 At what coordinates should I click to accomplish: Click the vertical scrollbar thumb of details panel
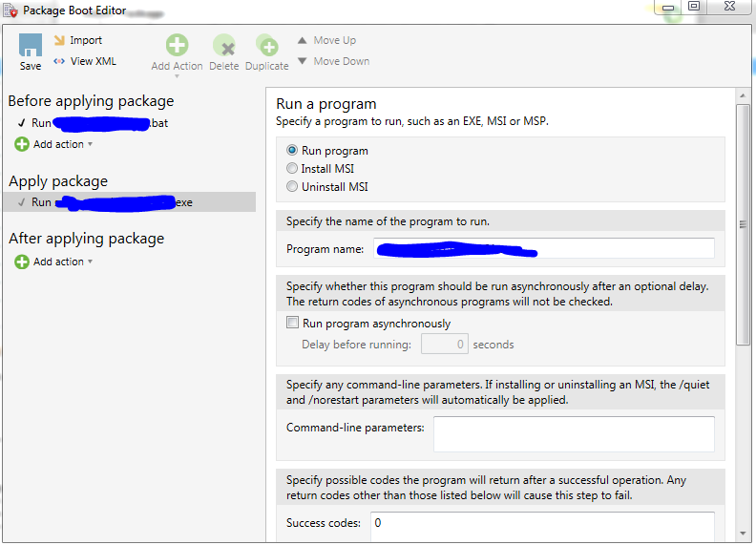click(x=743, y=224)
